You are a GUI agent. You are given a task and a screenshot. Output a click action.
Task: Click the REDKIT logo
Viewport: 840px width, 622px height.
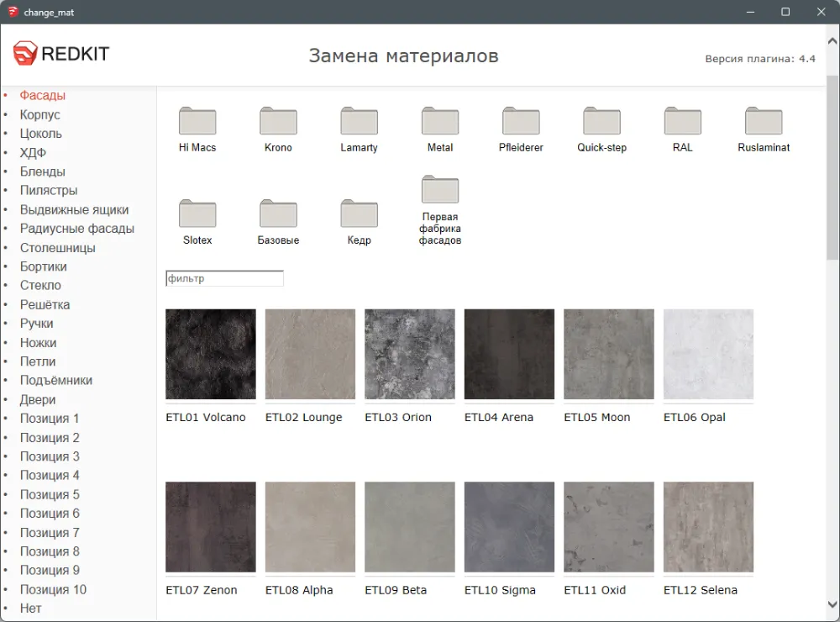(61, 55)
